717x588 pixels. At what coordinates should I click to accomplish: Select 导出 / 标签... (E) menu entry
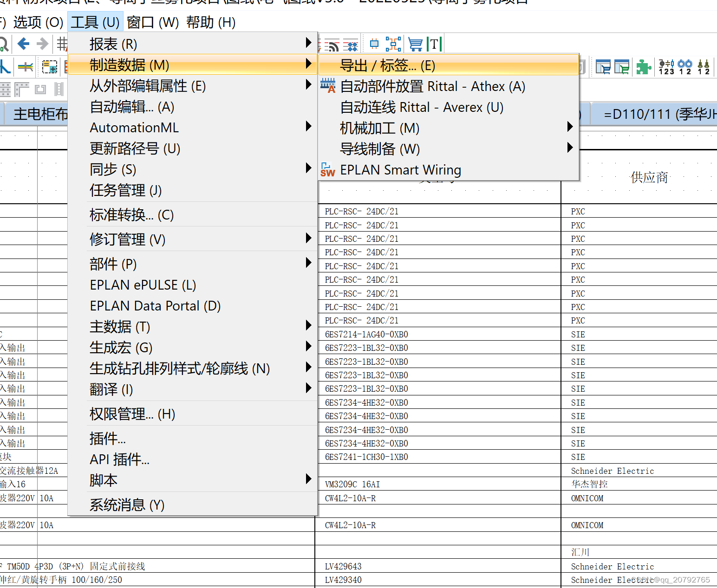(449, 65)
